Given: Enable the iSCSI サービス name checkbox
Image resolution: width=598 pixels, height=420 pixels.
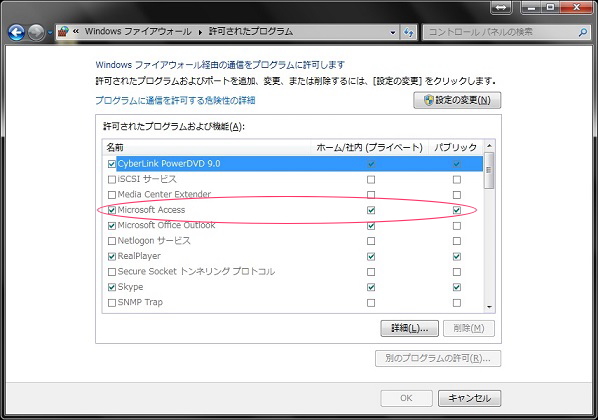Looking at the screenshot, I should click(x=112, y=179).
